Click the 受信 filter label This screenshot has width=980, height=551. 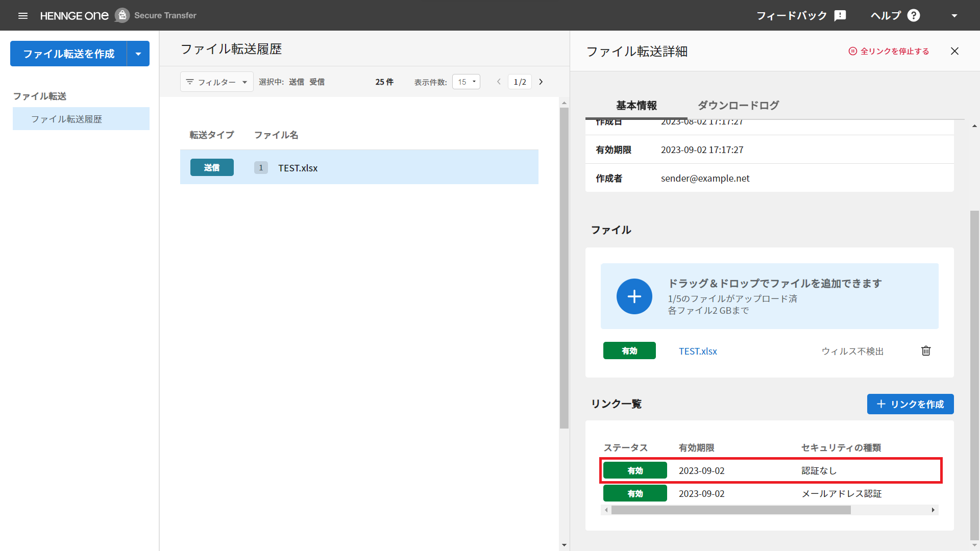coord(317,82)
